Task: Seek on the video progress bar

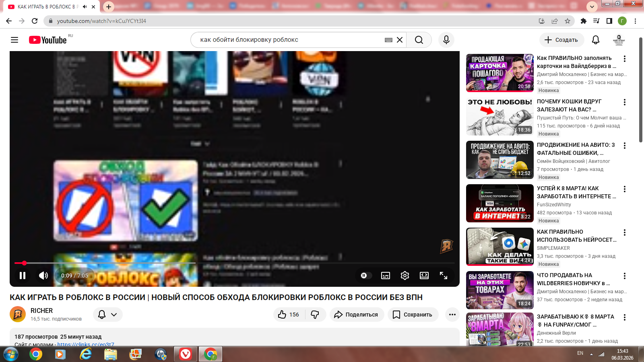Action: tap(235, 263)
